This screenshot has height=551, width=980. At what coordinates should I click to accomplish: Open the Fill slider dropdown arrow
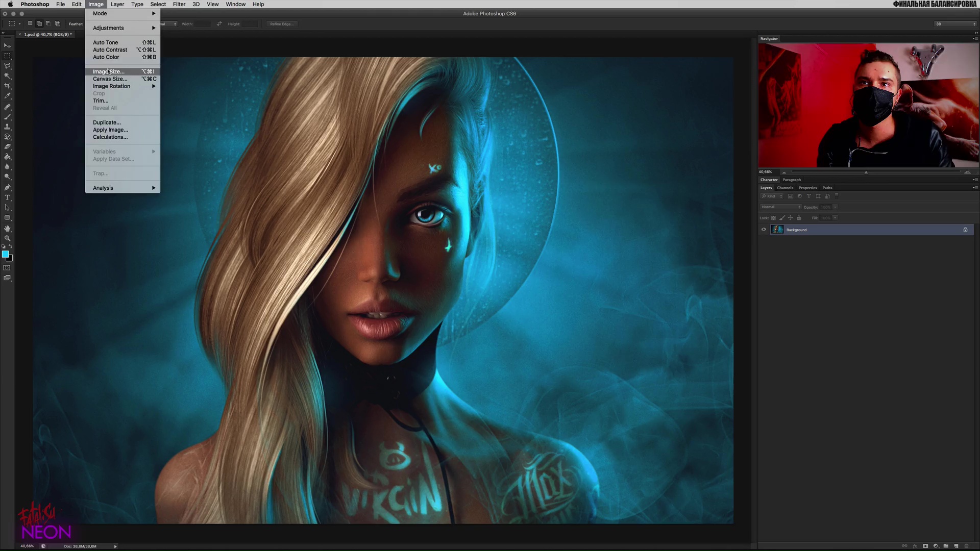[835, 218]
